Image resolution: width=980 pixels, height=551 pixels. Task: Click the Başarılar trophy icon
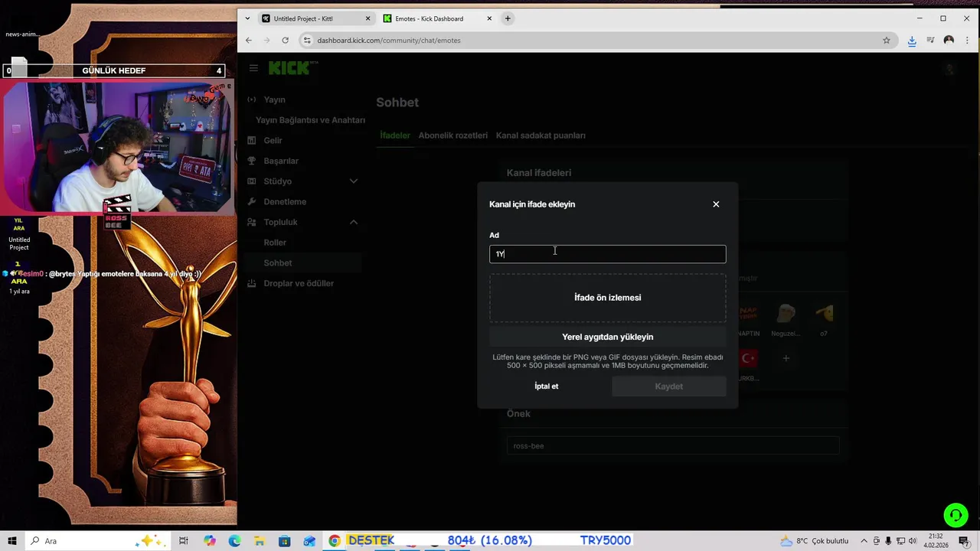(x=252, y=161)
